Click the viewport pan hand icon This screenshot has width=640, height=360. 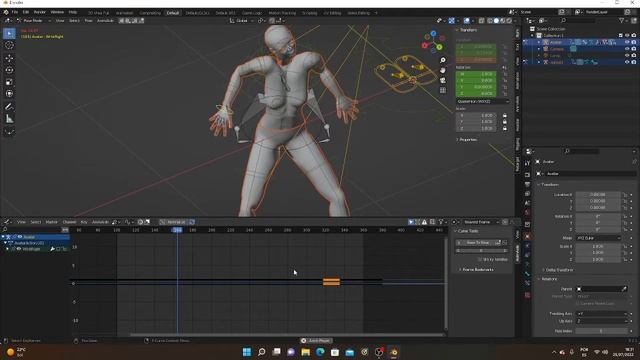click(x=443, y=70)
